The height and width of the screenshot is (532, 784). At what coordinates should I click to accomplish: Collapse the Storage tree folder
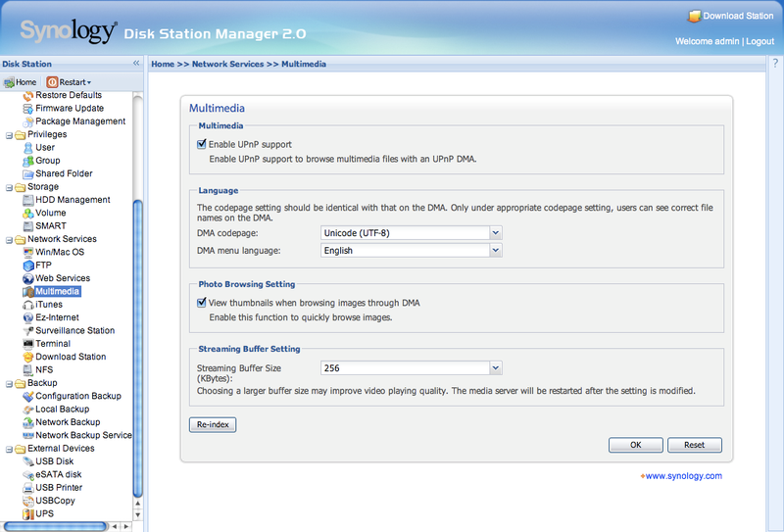pos(9,188)
